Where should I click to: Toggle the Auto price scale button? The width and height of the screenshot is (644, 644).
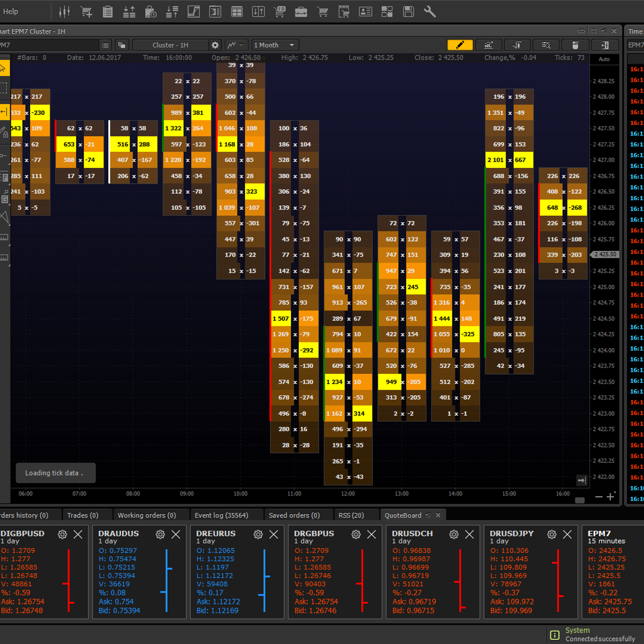click(604, 59)
